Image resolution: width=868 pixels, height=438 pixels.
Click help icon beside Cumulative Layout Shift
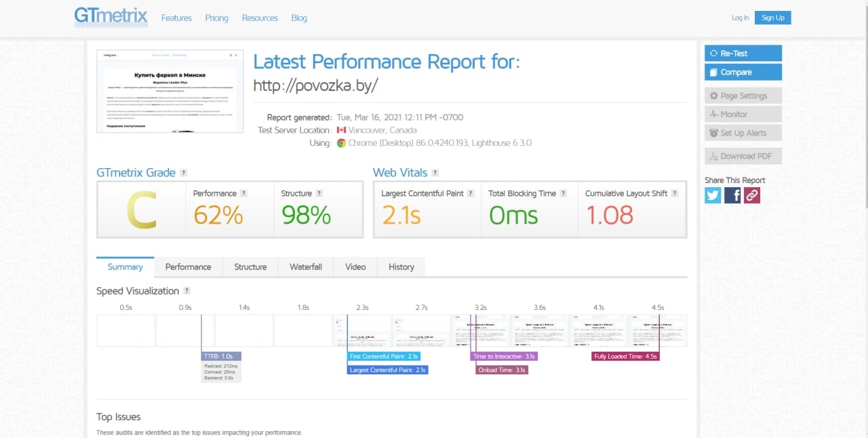[x=675, y=193]
